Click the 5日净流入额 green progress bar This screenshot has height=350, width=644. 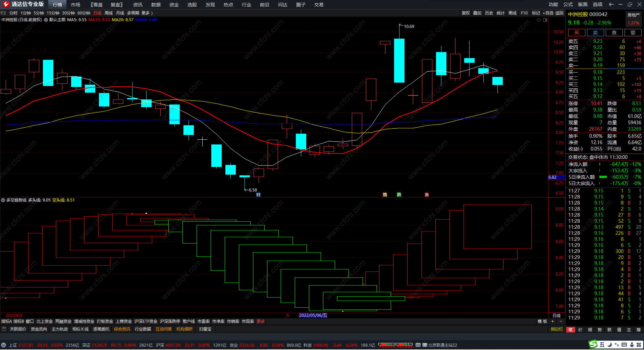point(603,177)
